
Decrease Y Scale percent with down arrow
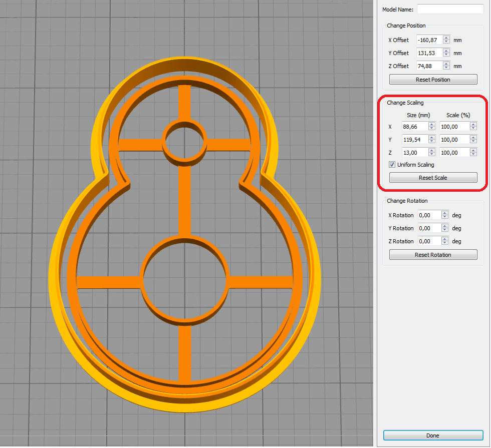[x=473, y=142]
